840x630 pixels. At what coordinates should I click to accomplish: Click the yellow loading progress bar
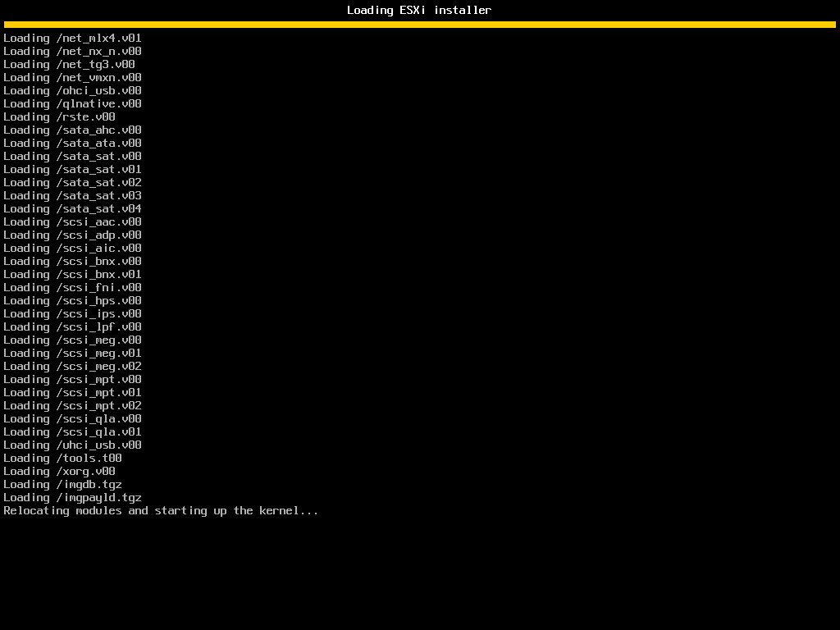420,25
